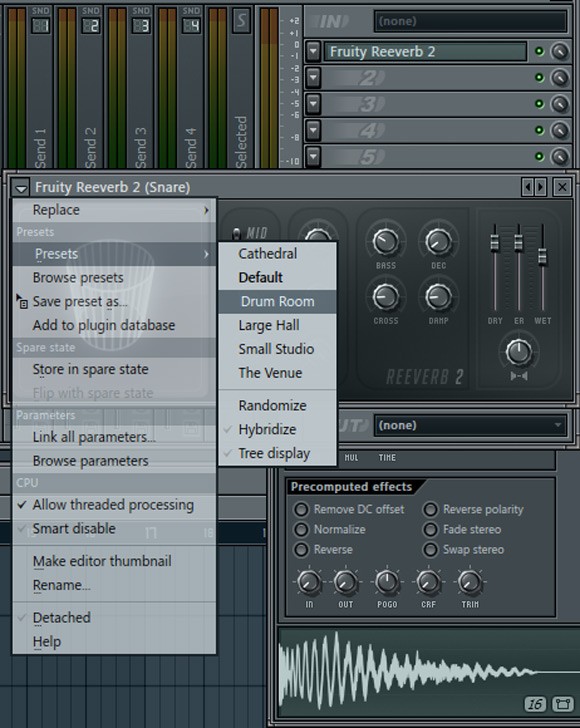Select the Drum Room preset
This screenshot has width=580, height=728.
pos(277,301)
